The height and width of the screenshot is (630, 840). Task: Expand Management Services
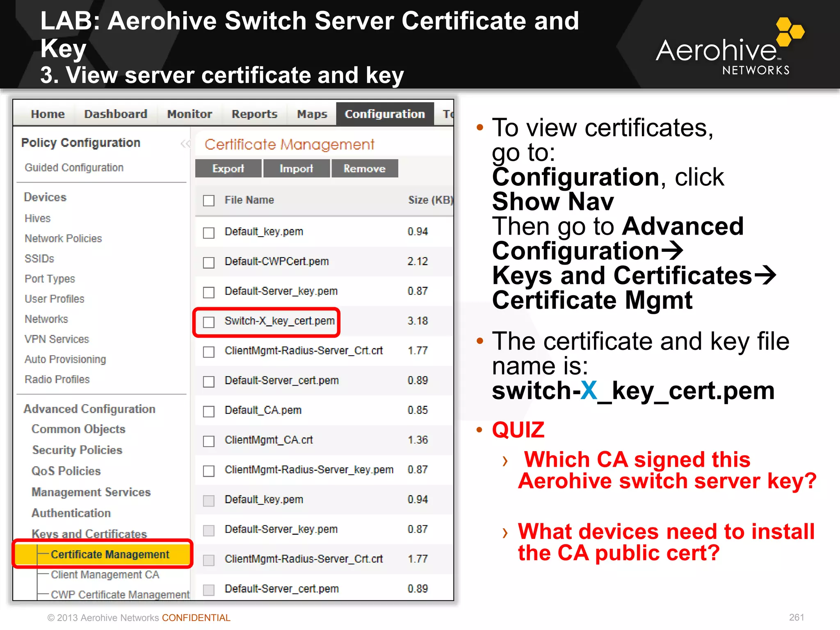pyautogui.click(x=91, y=492)
